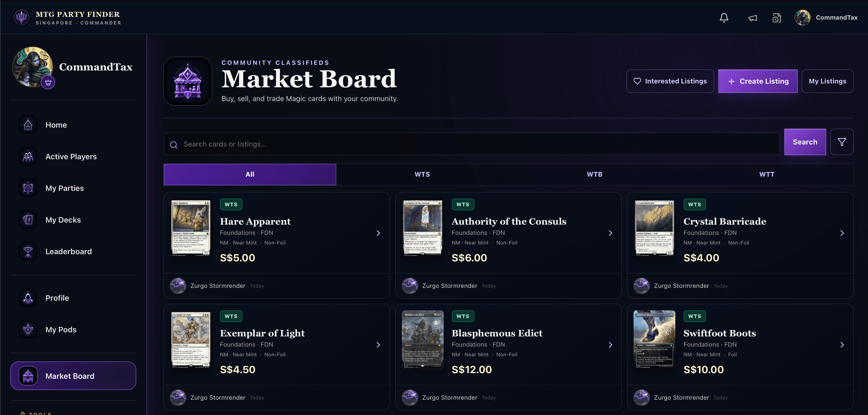Open the notifications bell
The height and width of the screenshot is (415, 868).
(724, 18)
